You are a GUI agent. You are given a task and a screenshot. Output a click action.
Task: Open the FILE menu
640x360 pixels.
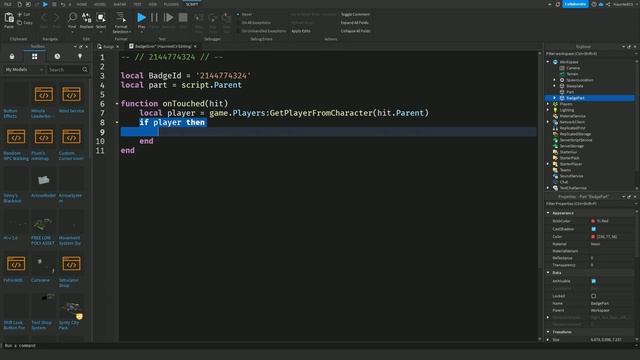point(8,4)
